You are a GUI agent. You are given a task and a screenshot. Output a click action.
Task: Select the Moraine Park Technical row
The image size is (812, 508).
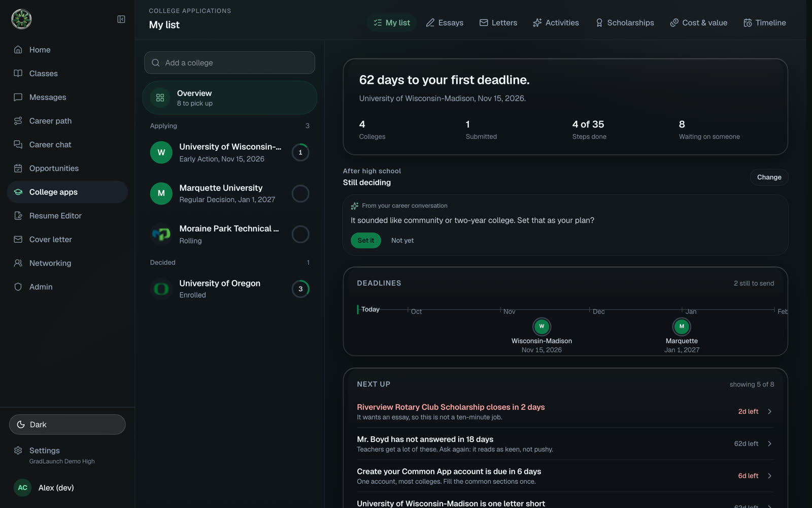[x=230, y=234]
